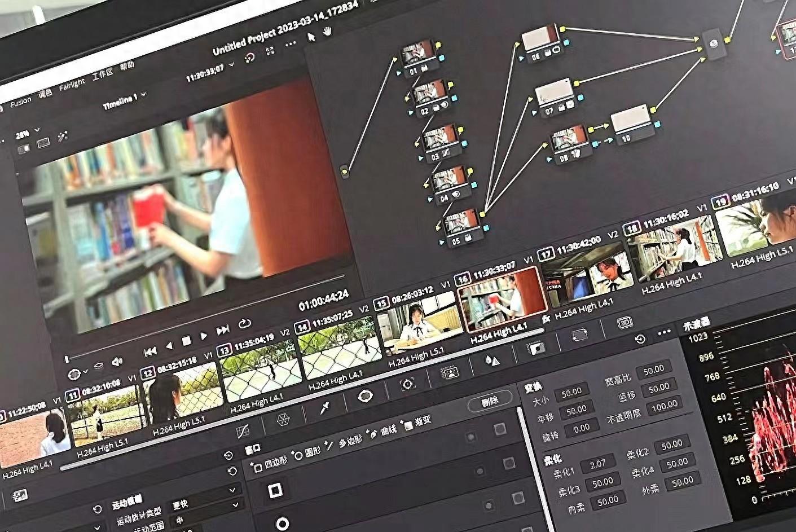Screen dimensions: 796x532
Task: Open the Tracker palette icon
Action: 407,384
